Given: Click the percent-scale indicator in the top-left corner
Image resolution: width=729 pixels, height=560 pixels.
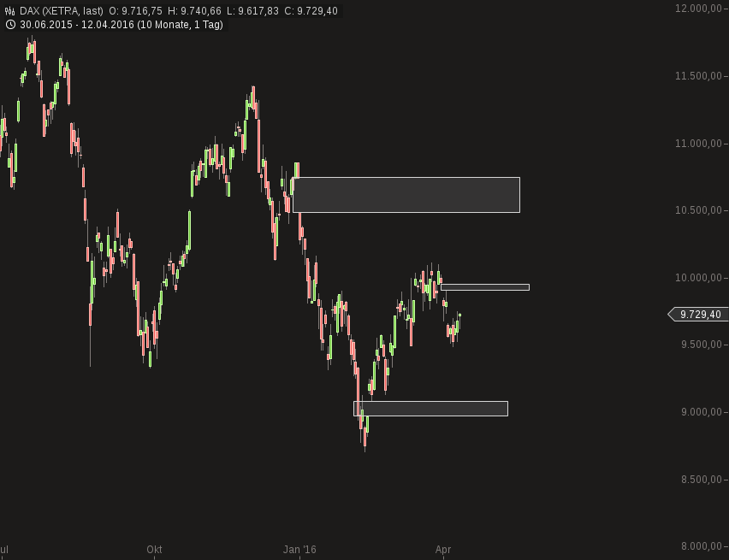Looking at the screenshot, I should tap(9, 9).
